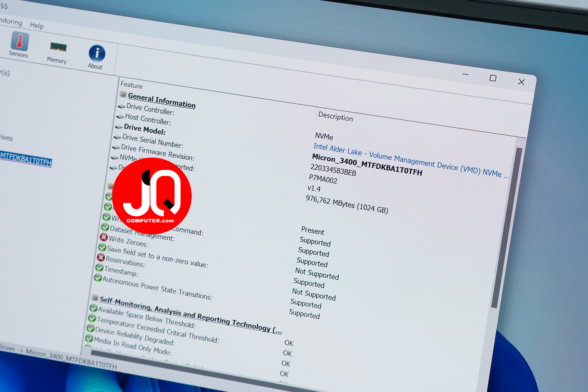Click the General Information section icon

[123, 94]
